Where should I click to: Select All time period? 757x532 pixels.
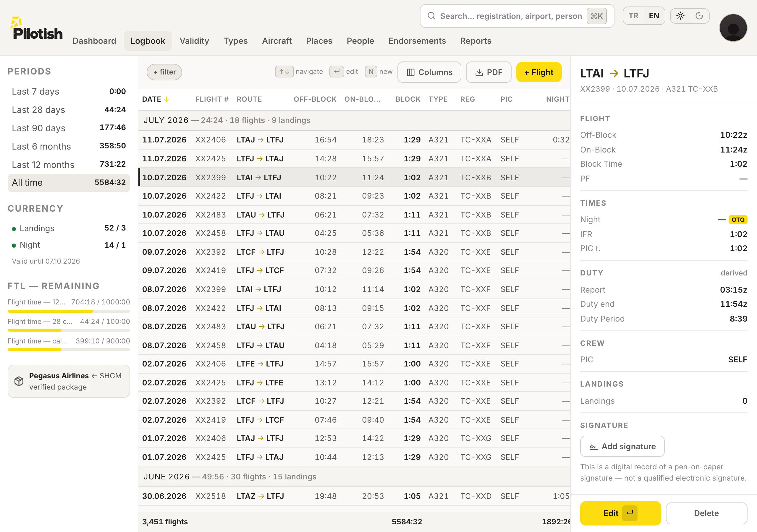(x=69, y=183)
